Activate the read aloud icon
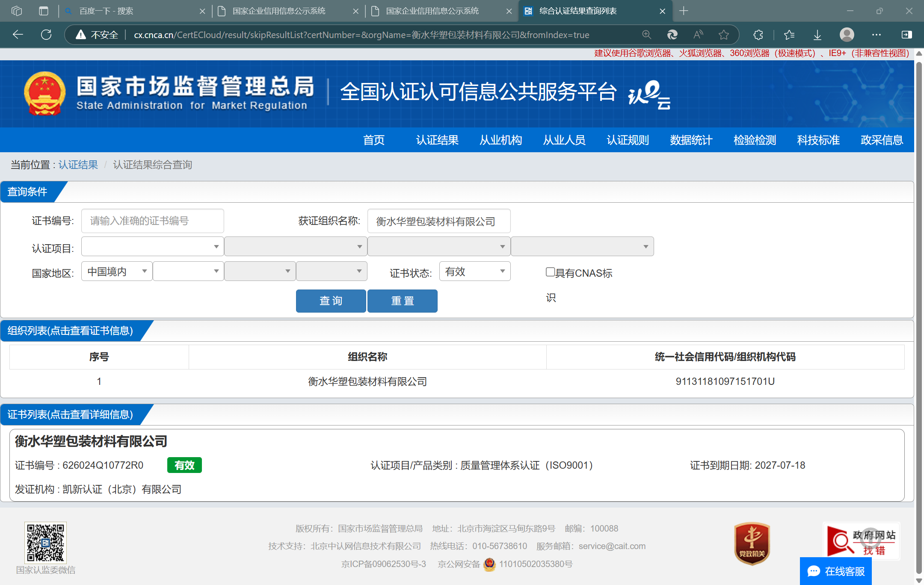Viewport: 924px width, 585px height. pos(698,35)
